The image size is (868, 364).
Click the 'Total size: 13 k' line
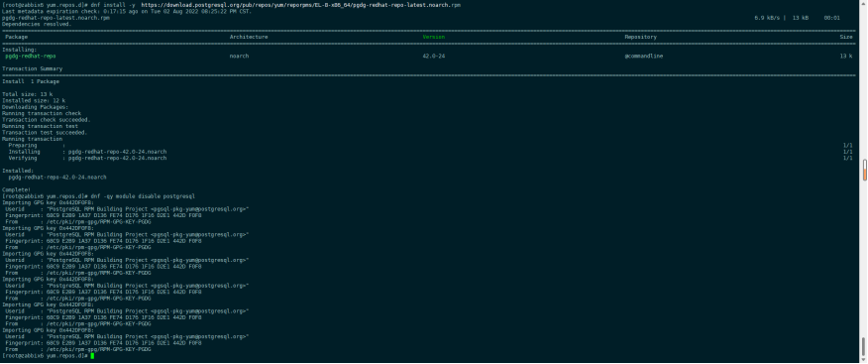[x=27, y=94]
